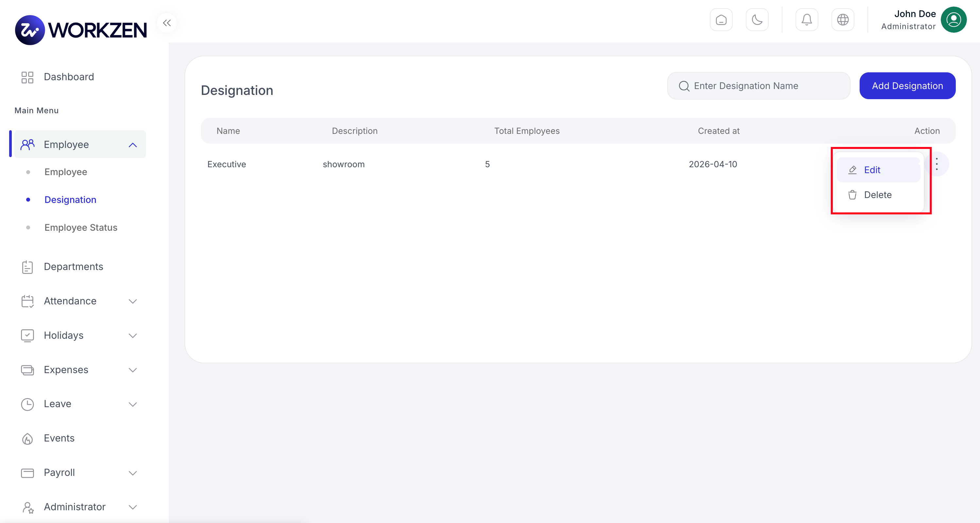This screenshot has width=980, height=523.
Task: Expand the Payroll menu chevron
Action: pyautogui.click(x=133, y=473)
